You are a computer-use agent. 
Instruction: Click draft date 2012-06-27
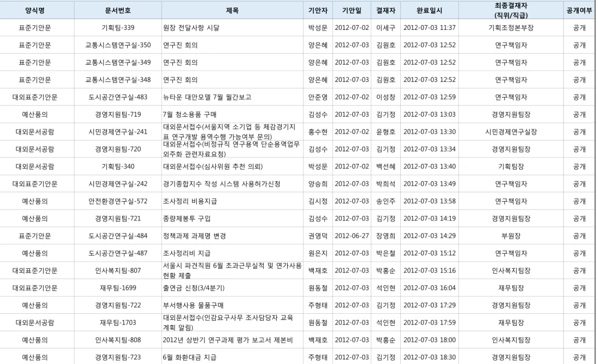point(352,236)
